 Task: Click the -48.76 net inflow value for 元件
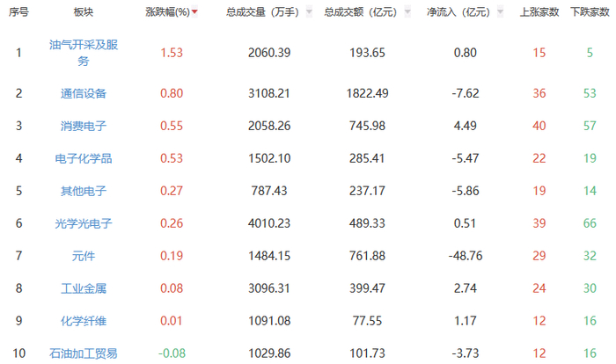465,256
